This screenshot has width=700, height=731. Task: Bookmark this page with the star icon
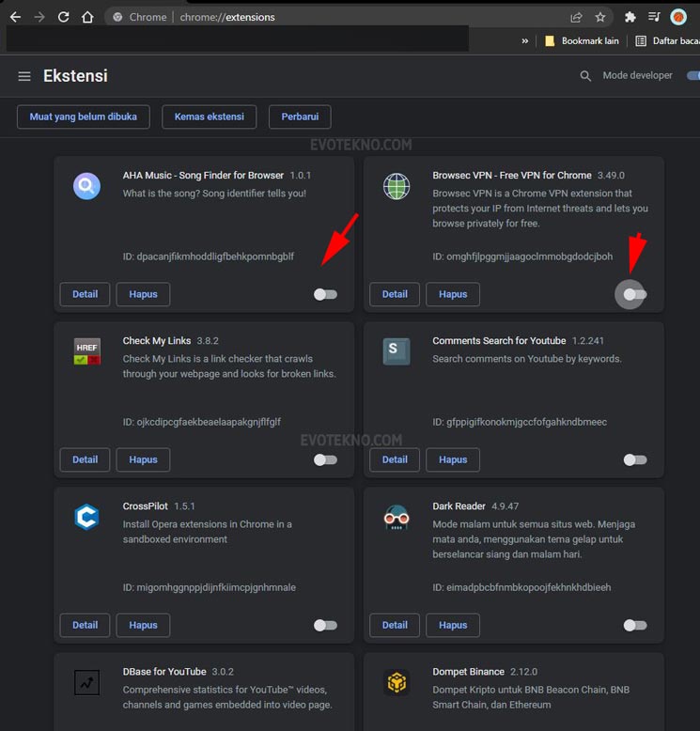[600, 17]
